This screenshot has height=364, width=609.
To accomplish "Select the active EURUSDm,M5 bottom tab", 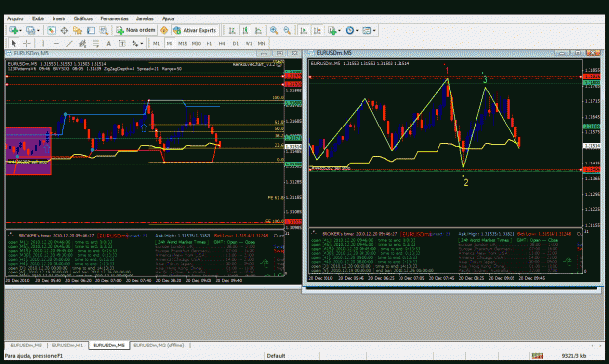I will [x=108, y=346].
